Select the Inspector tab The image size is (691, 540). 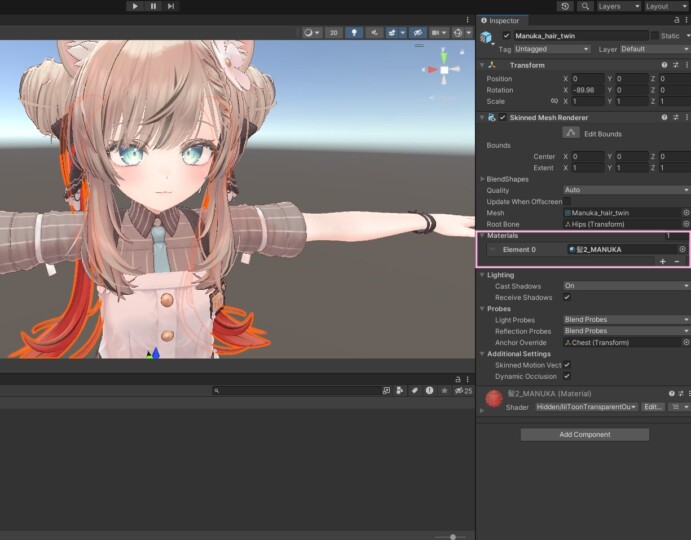click(500, 20)
